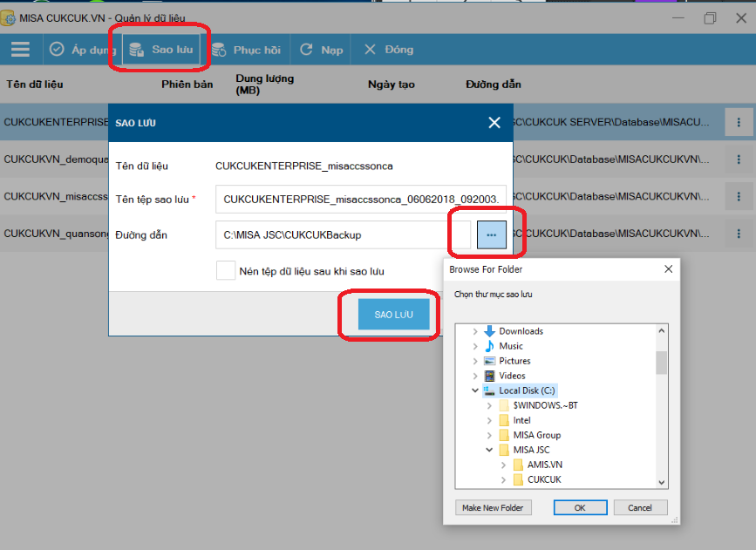The image size is (756, 550).
Task: Click Make New Folder button
Action: point(493,507)
